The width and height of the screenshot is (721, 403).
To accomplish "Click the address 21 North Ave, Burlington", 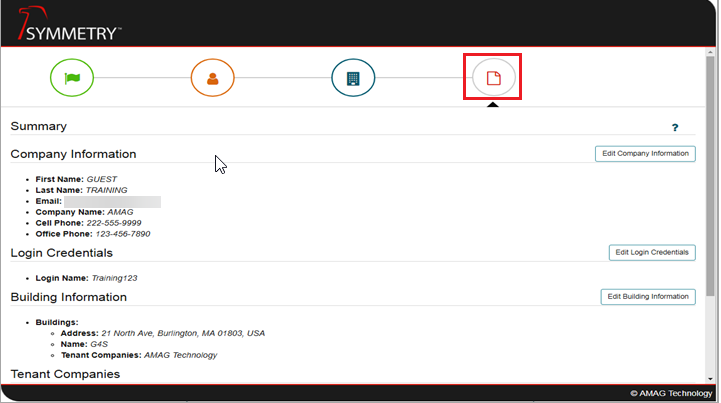I will click(183, 334).
